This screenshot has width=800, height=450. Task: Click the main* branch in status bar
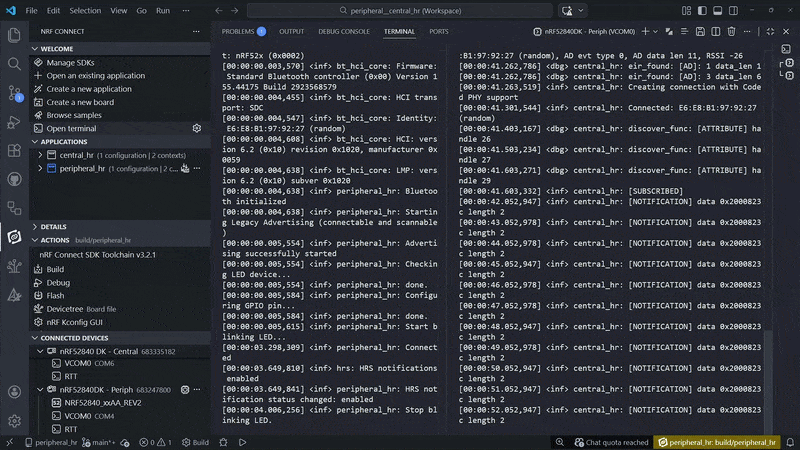[x=99, y=442]
